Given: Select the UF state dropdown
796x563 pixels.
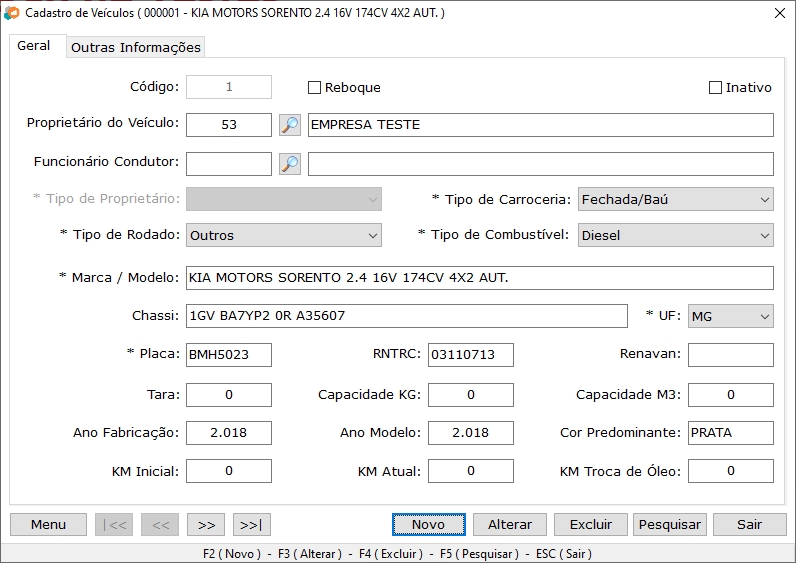Looking at the screenshot, I should [730, 317].
